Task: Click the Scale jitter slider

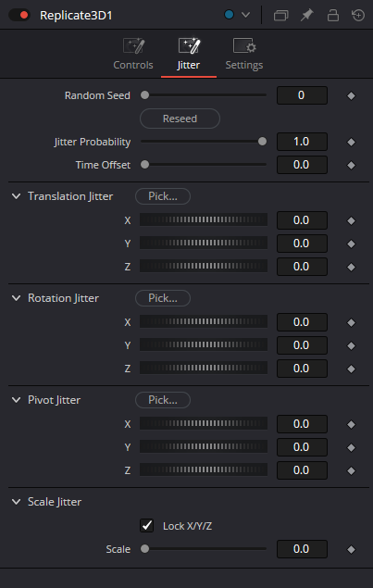Action: 204,549
